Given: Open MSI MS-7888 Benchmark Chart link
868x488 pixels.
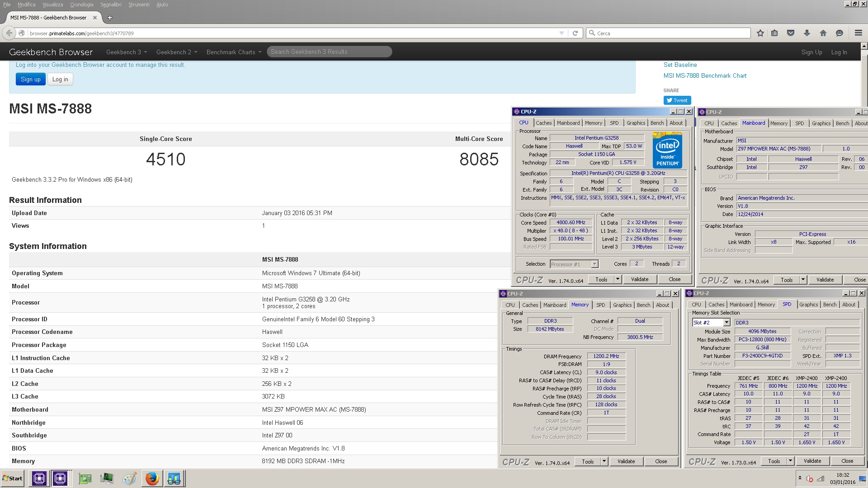Looking at the screenshot, I should pyautogui.click(x=705, y=75).
